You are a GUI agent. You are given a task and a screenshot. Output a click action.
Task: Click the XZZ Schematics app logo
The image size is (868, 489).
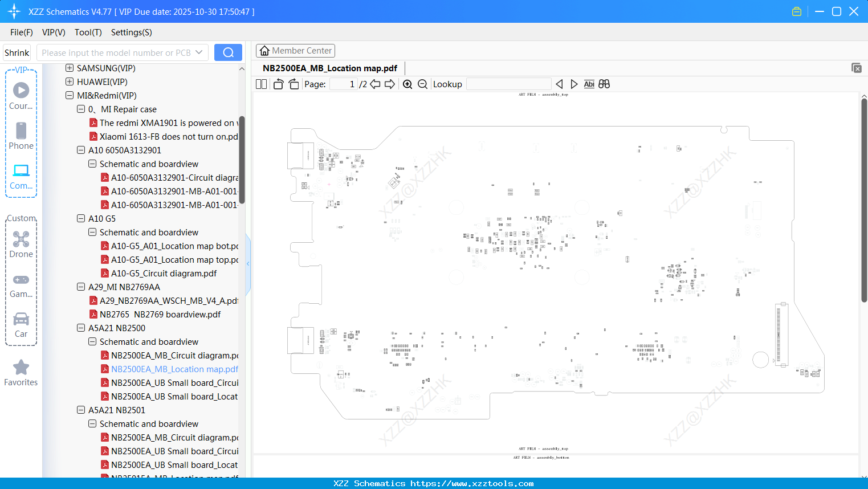14,11
